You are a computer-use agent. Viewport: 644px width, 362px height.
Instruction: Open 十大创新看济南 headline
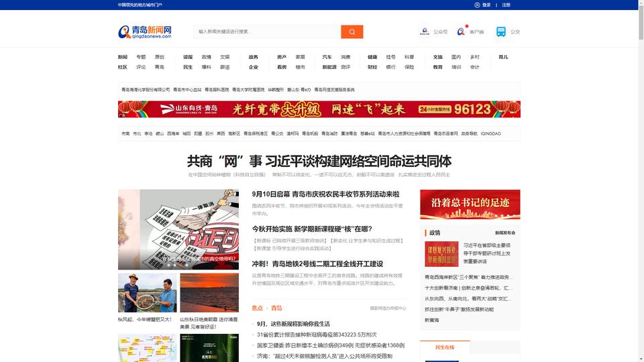tap(469, 288)
